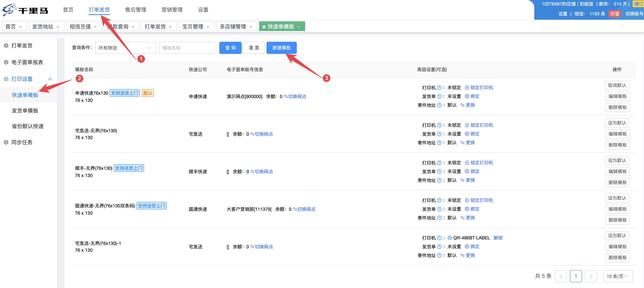This screenshot has width=644, height=288.
Task: Collapse the 打印设置 sidebar section
Action: coord(50,79)
